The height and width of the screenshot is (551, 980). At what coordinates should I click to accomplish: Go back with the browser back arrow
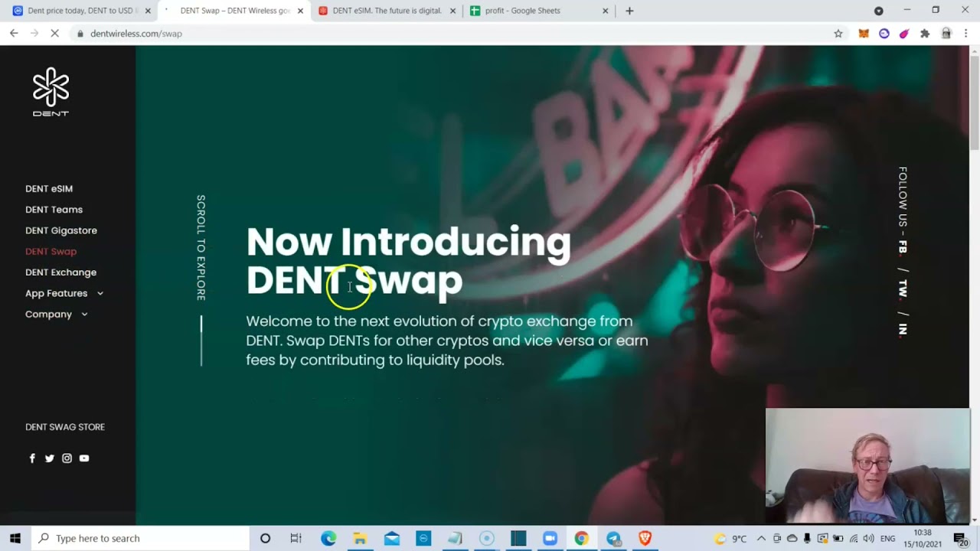tap(14, 34)
